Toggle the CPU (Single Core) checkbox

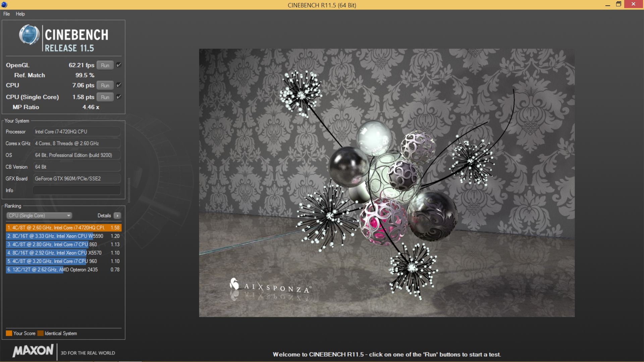coord(118,97)
